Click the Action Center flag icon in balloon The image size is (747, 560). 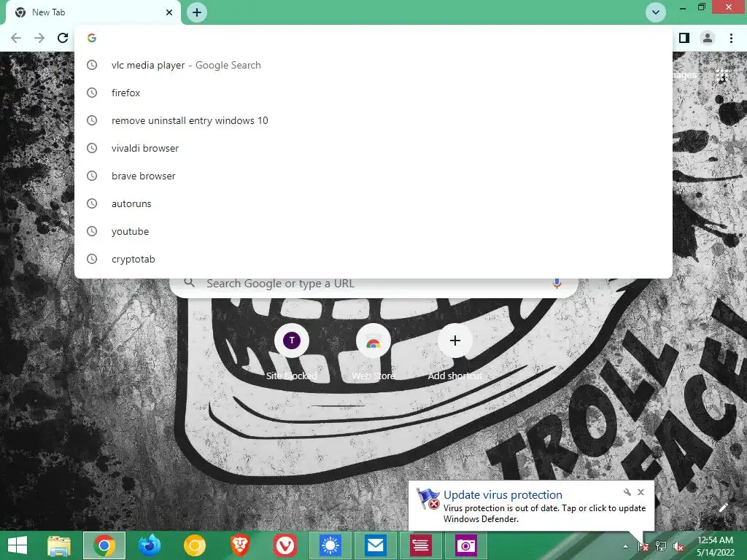click(x=427, y=499)
